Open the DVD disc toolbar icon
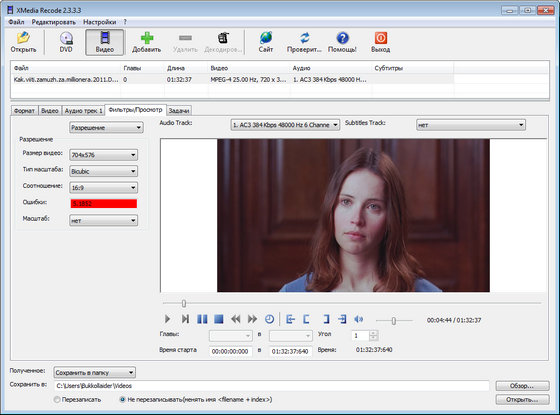The image size is (560, 415). 66,42
